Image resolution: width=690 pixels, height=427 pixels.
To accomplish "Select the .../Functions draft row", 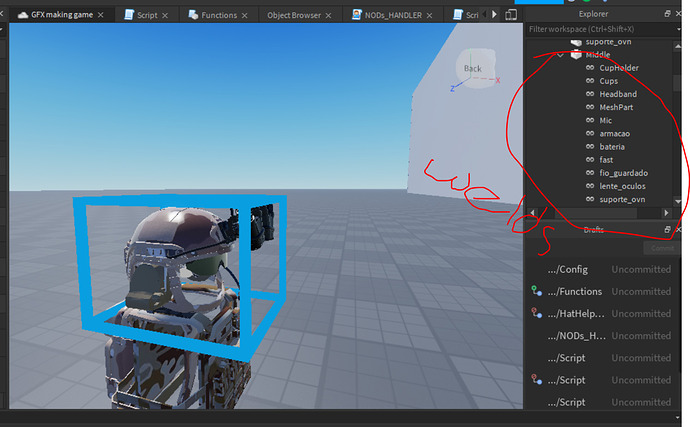I will tap(604, 291).
